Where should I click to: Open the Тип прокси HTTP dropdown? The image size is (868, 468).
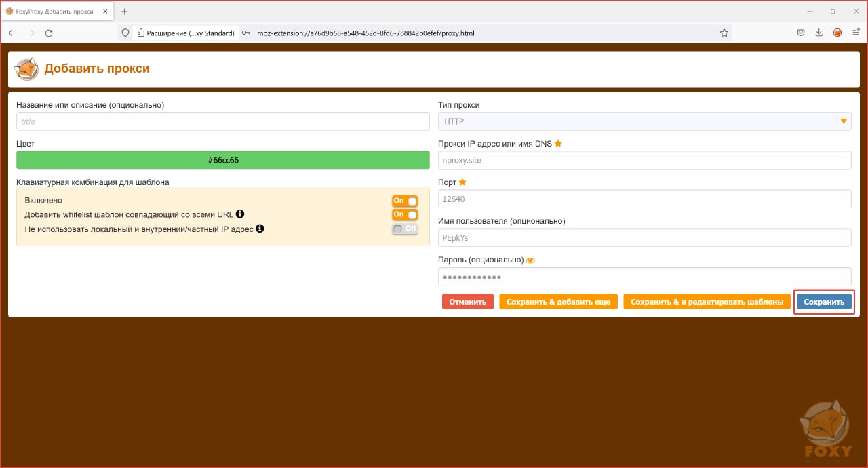(644, 121)
